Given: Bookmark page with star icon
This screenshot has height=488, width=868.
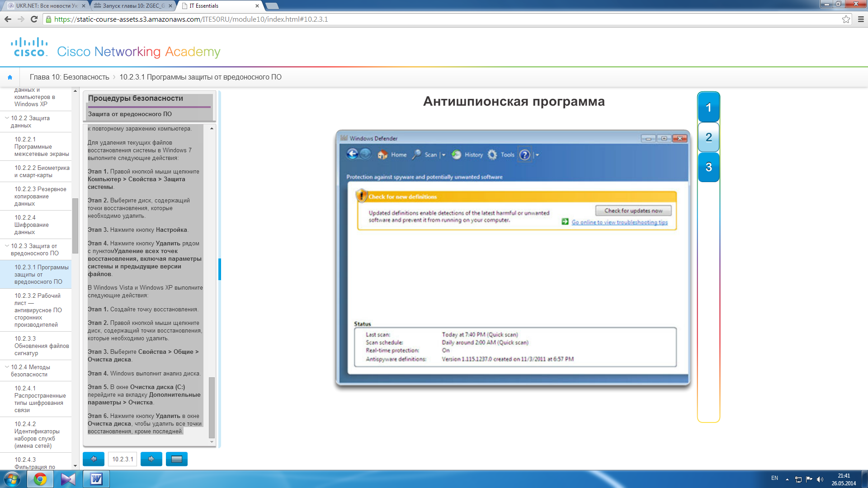Looking at the screenshot, I should click(846, 19).
